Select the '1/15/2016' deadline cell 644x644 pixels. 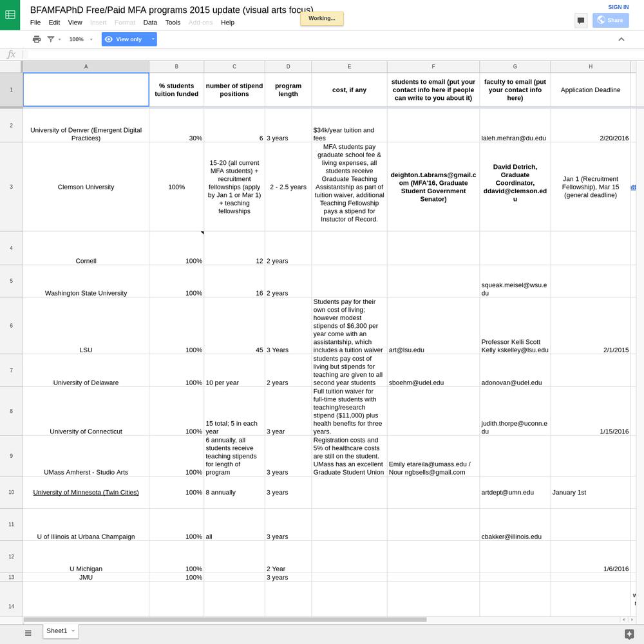(x=591, y=411)
